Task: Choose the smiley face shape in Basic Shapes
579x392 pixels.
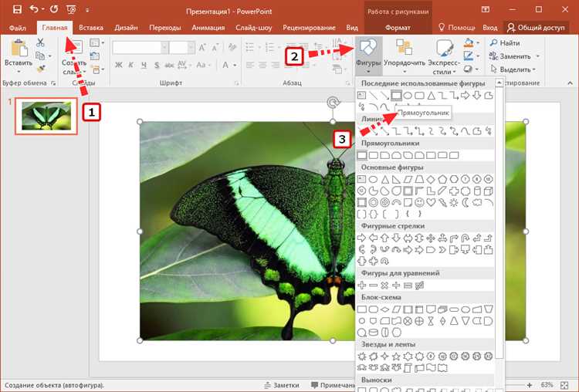Action: coord(419,202)
